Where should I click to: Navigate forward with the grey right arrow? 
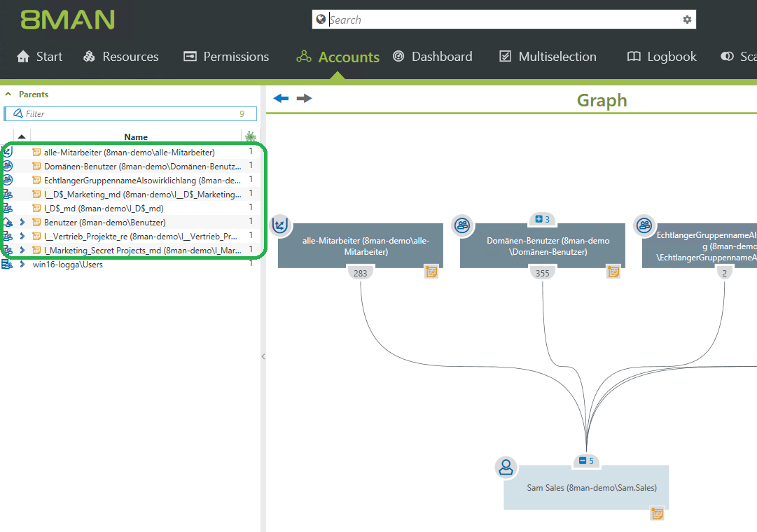(304, 99)
